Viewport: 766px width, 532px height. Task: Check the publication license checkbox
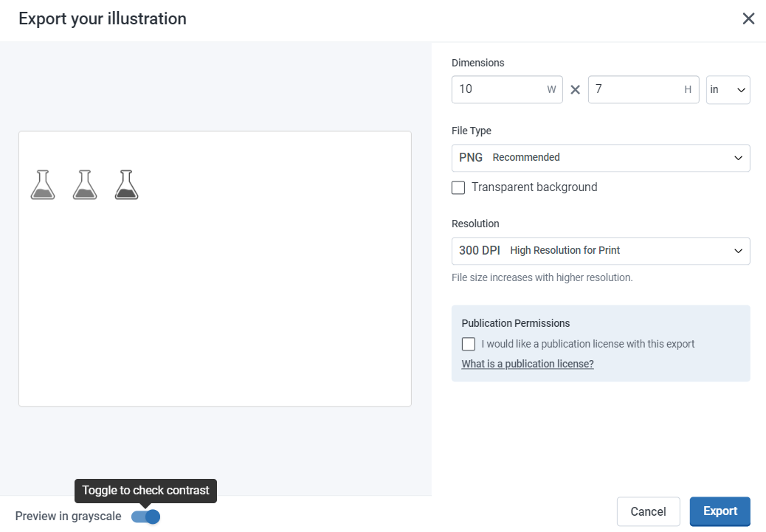[469, 344]
